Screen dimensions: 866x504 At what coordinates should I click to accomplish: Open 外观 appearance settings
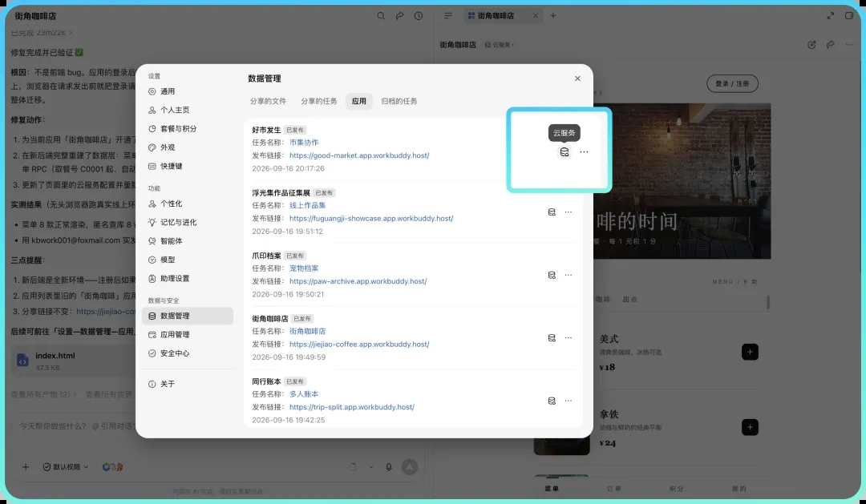pyautogui.click(x=187, y=147)
